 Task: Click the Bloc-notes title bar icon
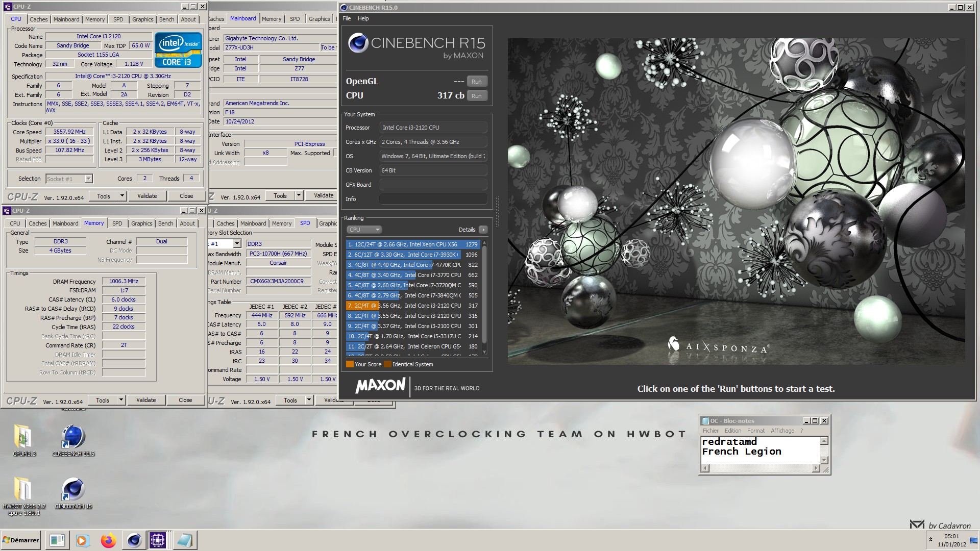pyautogui.click(x=706, y=421)
